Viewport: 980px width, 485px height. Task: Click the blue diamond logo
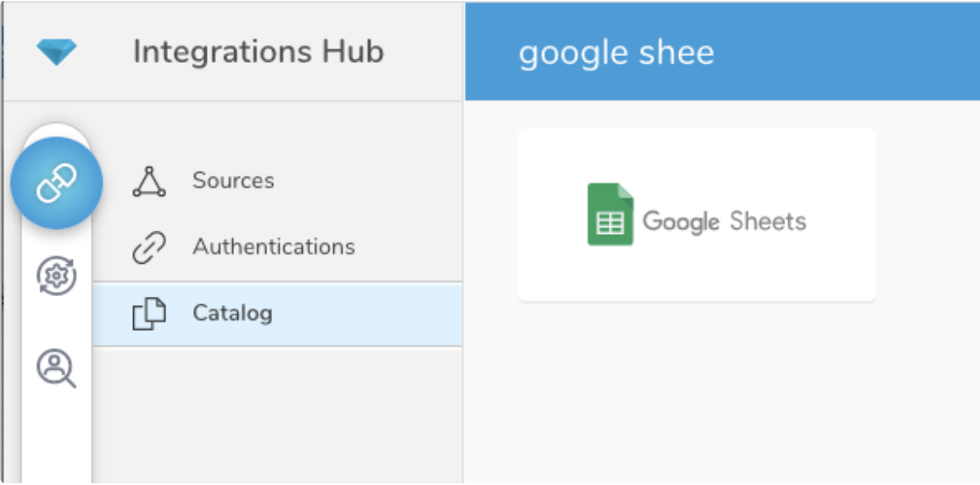pos(57,53)
